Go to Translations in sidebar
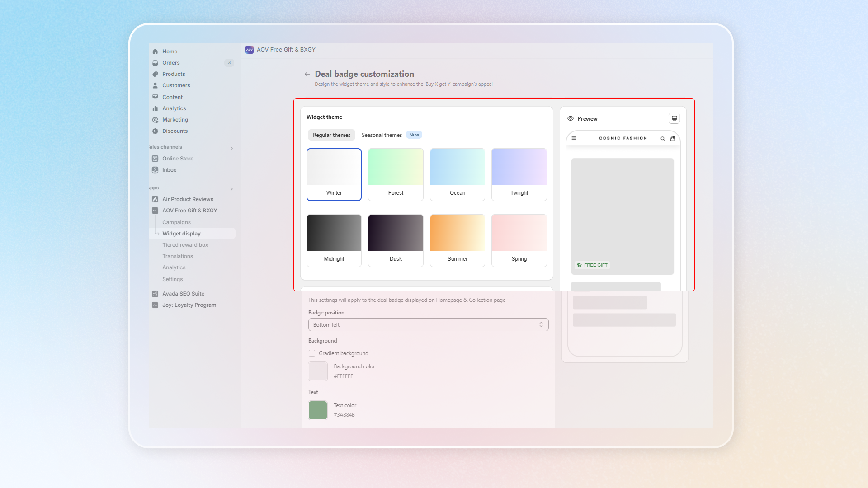Viewport: 868px width, 488px height. coord(177,256)
